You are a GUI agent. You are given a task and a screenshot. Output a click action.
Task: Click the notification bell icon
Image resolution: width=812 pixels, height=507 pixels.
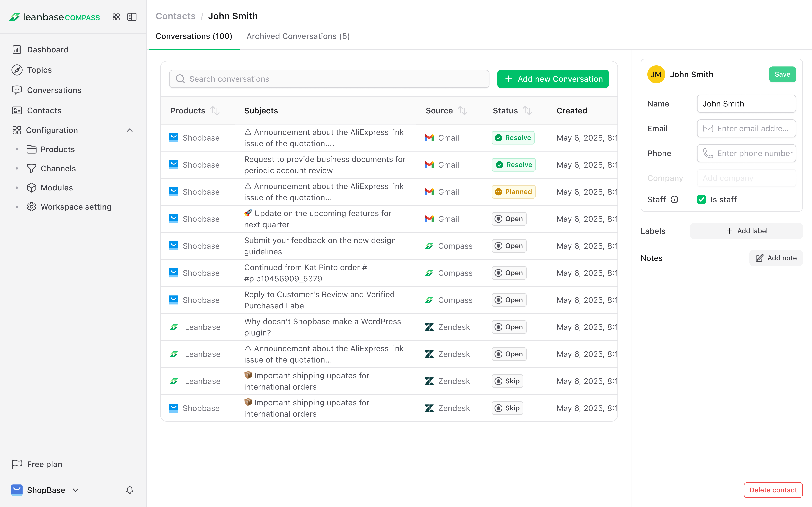coord(130,490)
